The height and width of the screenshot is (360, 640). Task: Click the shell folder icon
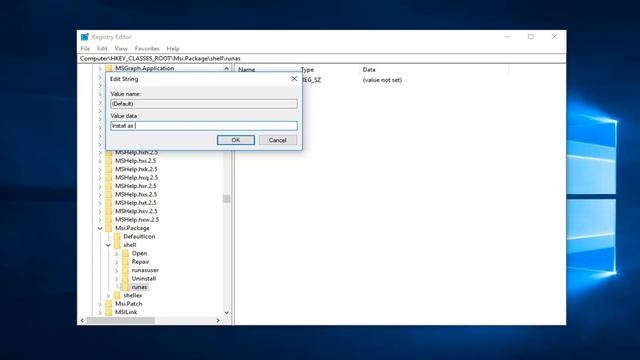click(117, 245)
